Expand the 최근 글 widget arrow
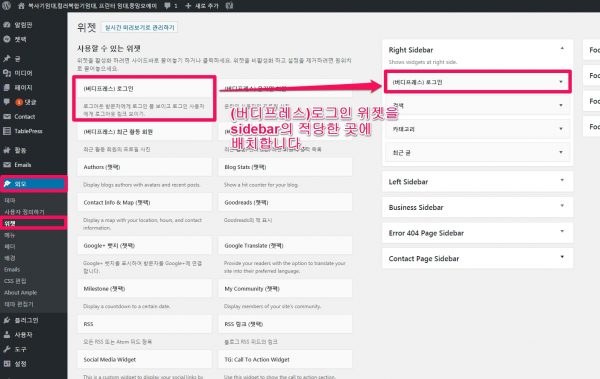The width and height of the screenshot is (600, 379). click(x=561, y=152)
